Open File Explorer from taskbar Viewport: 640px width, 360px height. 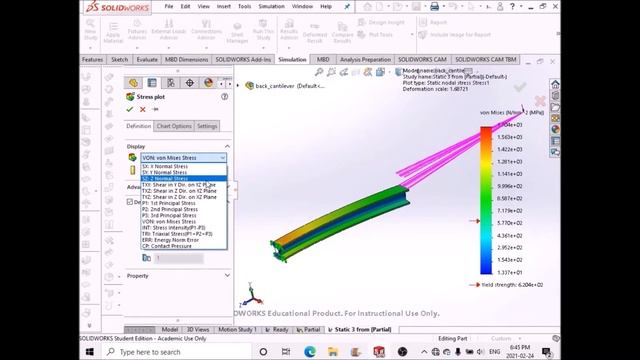[333, 351]
